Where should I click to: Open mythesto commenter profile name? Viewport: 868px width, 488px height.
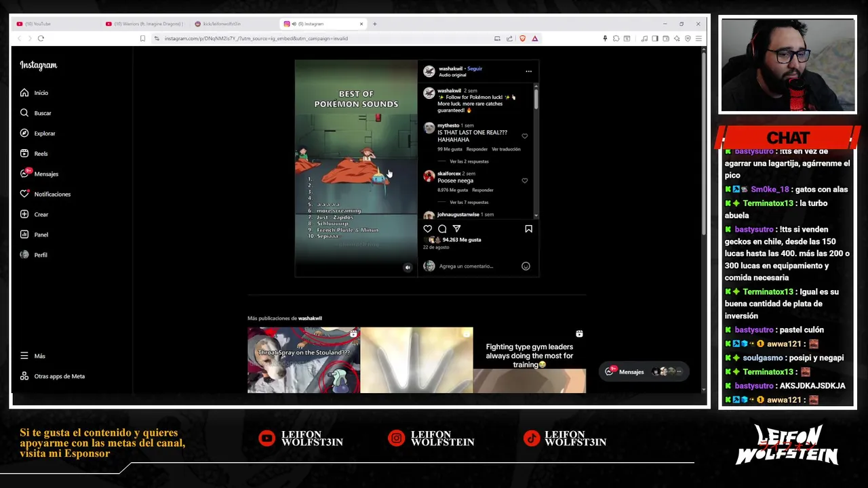[448, 125]
